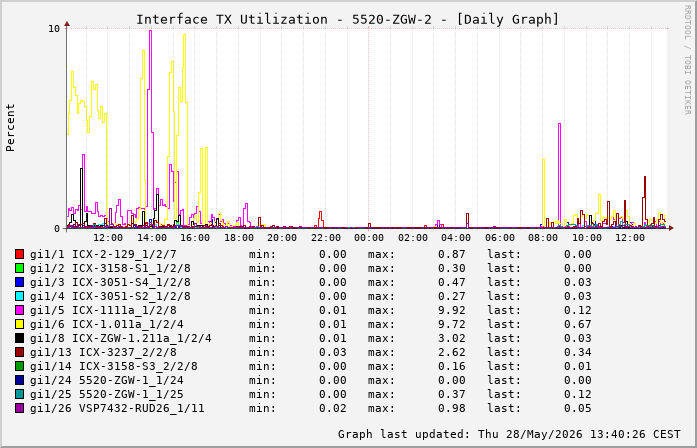The width and height of the screenshot is (697, 448).
Task: Click the gi1/13 last value 0.34
Action: pyautogui.click(x=578, y=352)
